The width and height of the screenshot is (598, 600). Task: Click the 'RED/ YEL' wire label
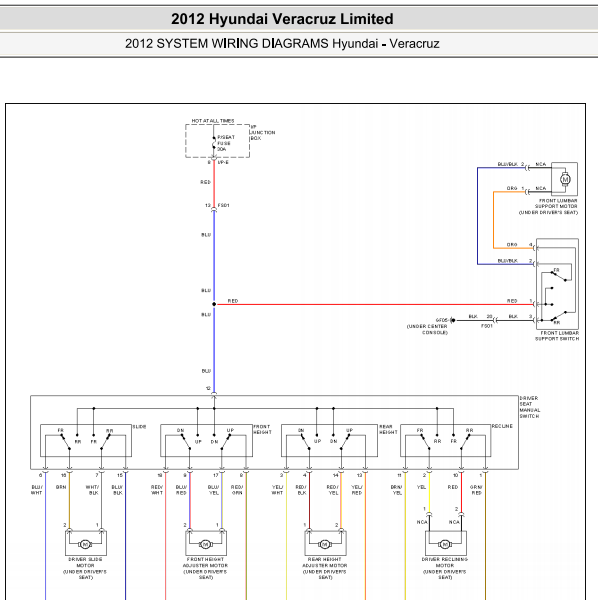[332, 490]
